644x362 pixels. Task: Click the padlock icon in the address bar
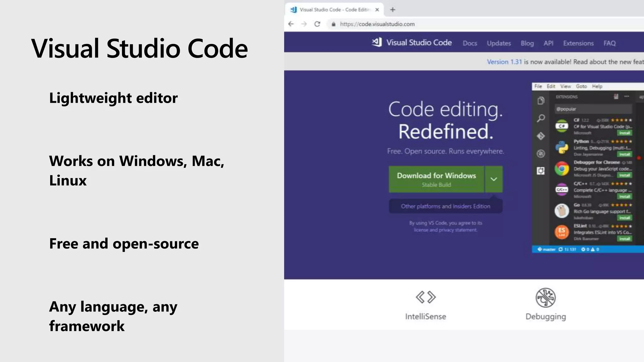click(x=333, y=24)
